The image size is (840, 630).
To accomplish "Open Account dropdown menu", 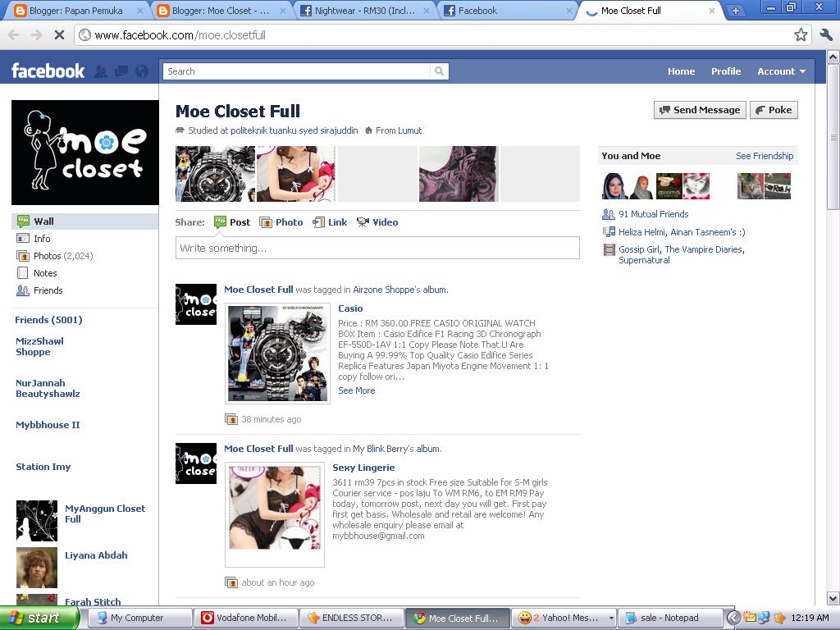I will click(x=781, y=71).
